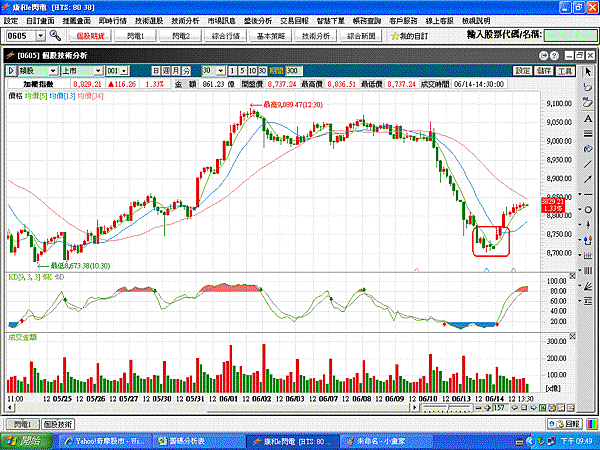
Task: Open the 類股 category dropdown
Action: (53, 71)
